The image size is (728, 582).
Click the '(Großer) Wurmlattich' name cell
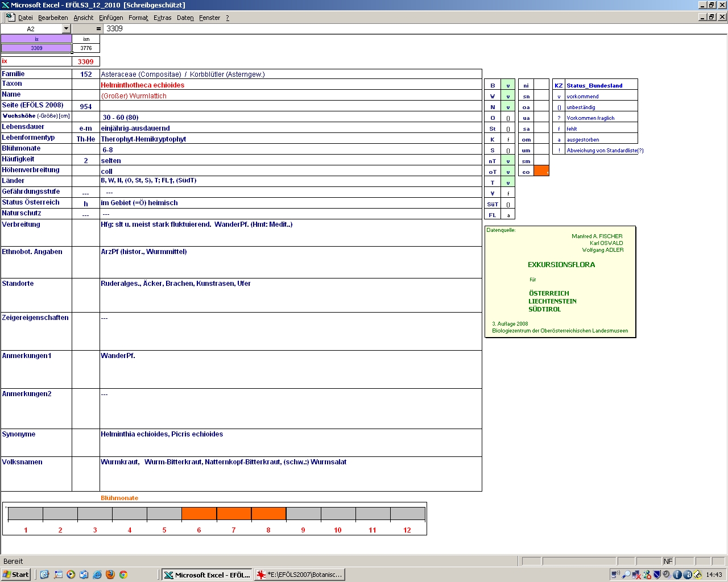pyautogui.click(x=291, y=95)
